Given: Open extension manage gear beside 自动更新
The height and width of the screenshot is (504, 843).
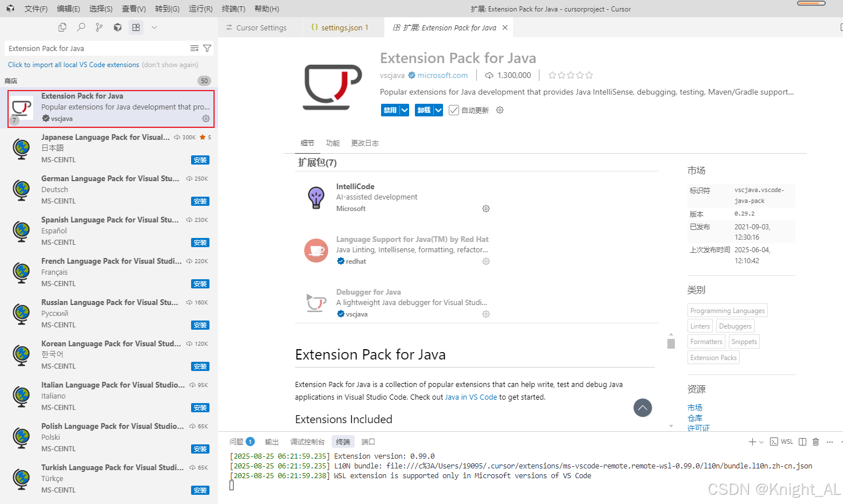Looking at the screenshot, I should (x=500, y=110).
